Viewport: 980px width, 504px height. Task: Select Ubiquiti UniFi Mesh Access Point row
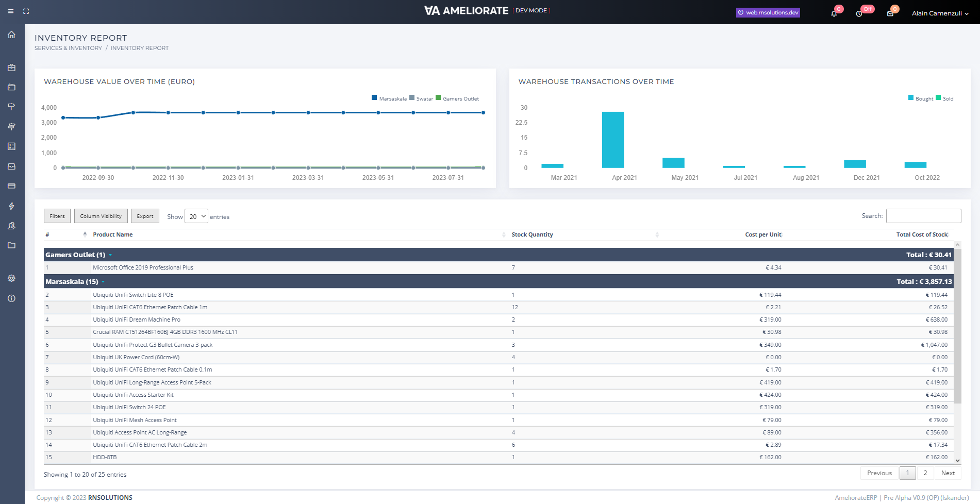pyautogui.click(x=499, y=420)
